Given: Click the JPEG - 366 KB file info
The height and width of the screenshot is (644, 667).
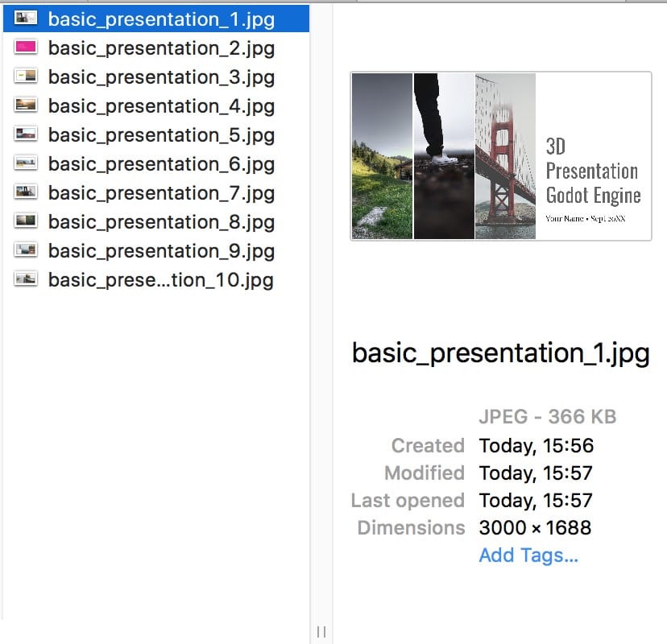Looking at the screenshot, I should coord(547,416).
